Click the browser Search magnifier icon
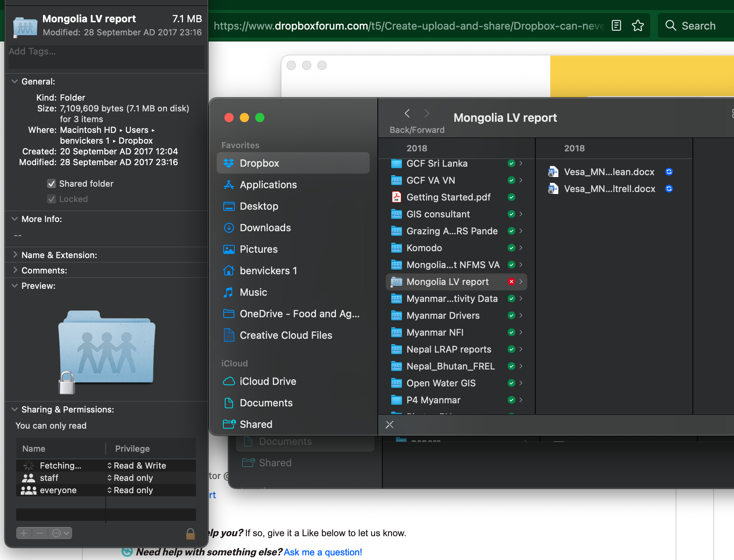Screen dimensions: 734x560 [x=671, y=26]
